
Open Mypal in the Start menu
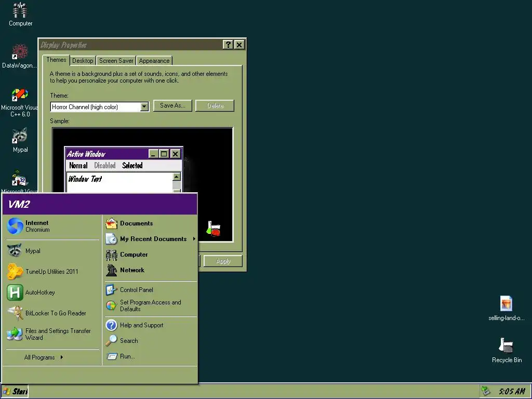pos(52,251)
